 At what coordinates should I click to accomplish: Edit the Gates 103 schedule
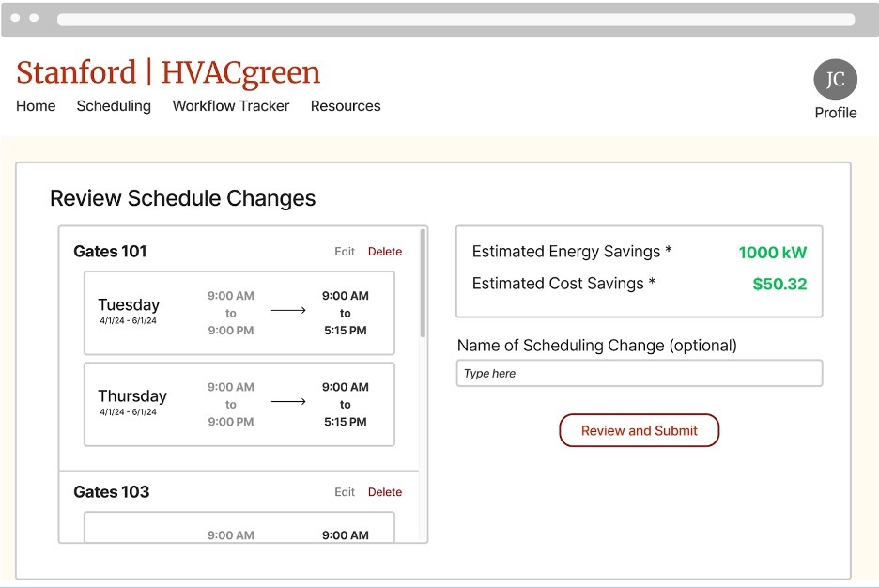pos(345,492)
